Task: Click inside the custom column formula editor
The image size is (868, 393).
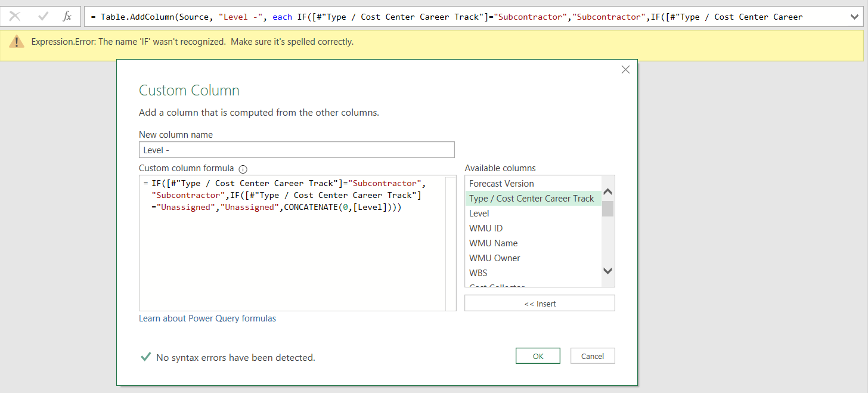Action: point(297,243)
